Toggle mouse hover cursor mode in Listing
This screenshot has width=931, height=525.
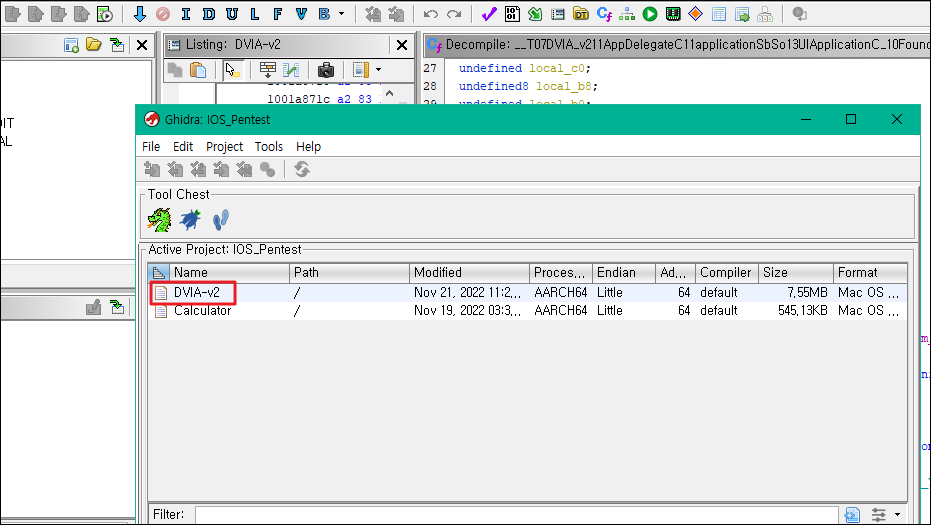pos(232,70)
